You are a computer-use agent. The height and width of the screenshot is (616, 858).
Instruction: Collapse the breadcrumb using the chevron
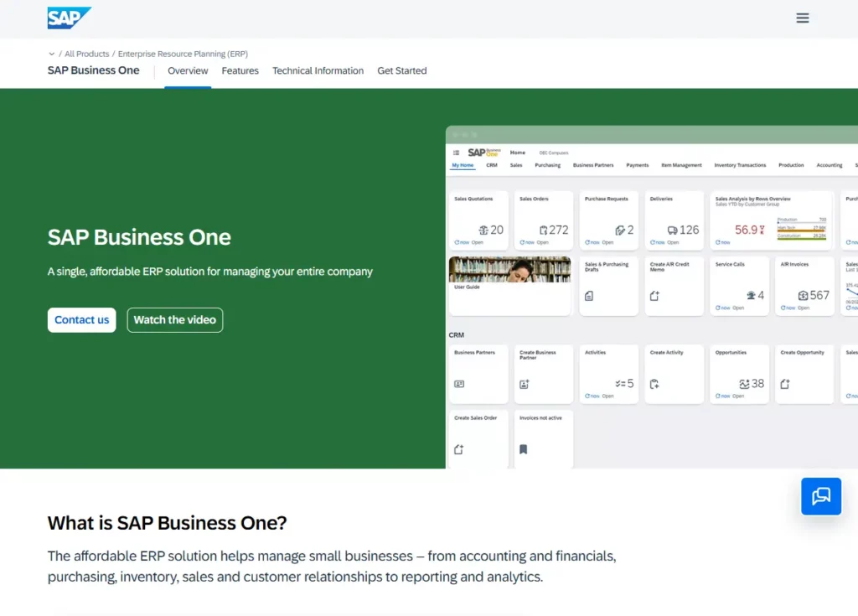point(52,54)
